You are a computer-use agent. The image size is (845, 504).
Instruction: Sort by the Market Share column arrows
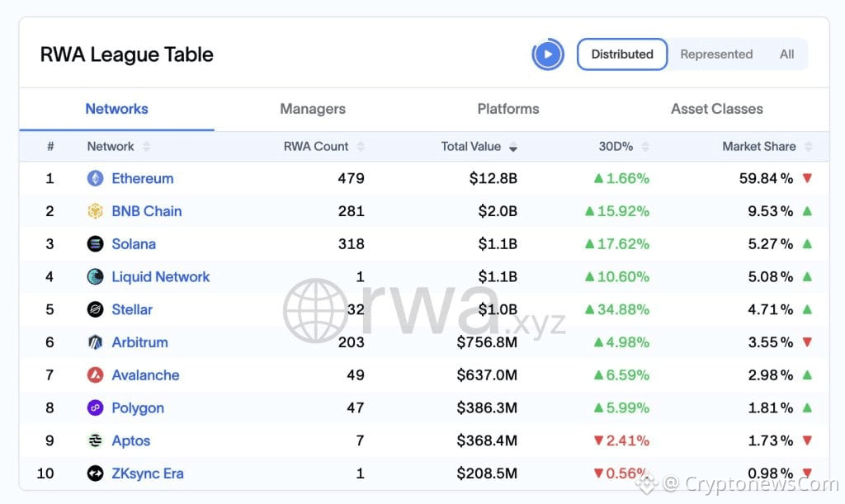click(809, 147)
